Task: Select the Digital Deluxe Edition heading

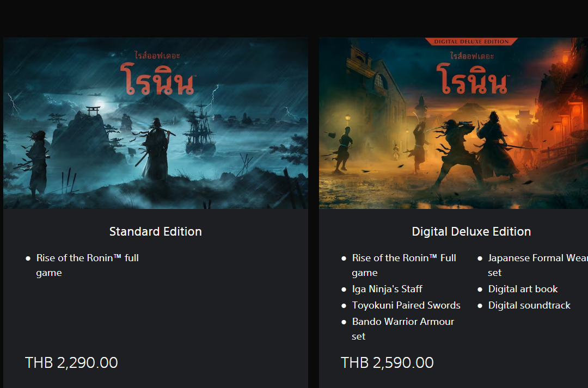Action: (x=471, y=231)
